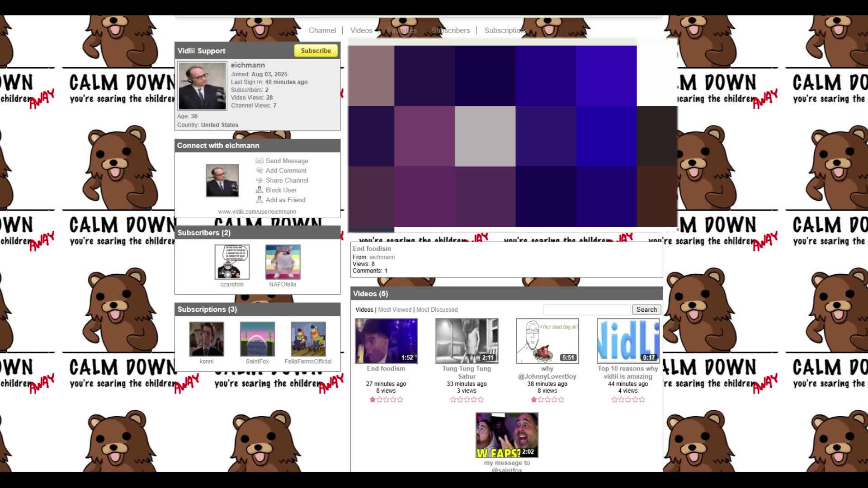Click the Block User link
The width and height of the screenshot is (868, 488).
coord(281,190)
